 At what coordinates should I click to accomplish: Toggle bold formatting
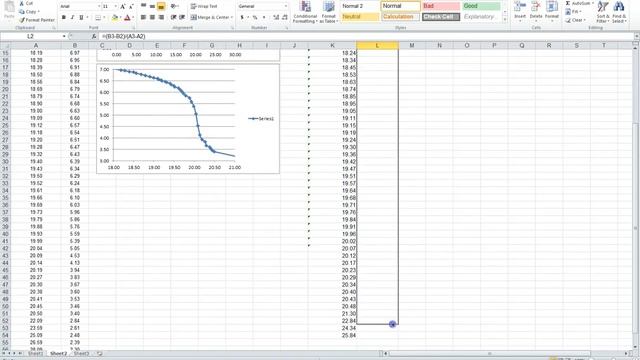[x=64, y=18]
